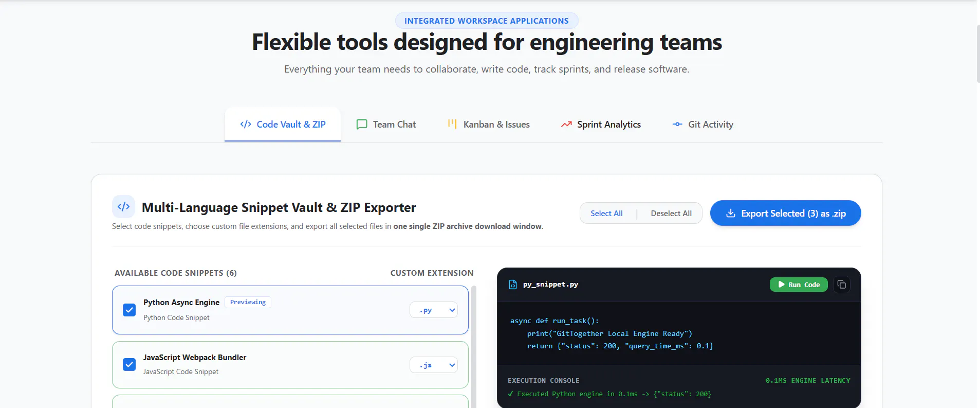980x408 pixels.
Task: Click the page vertical scrollbar
Action: click(x=977, y=54)
